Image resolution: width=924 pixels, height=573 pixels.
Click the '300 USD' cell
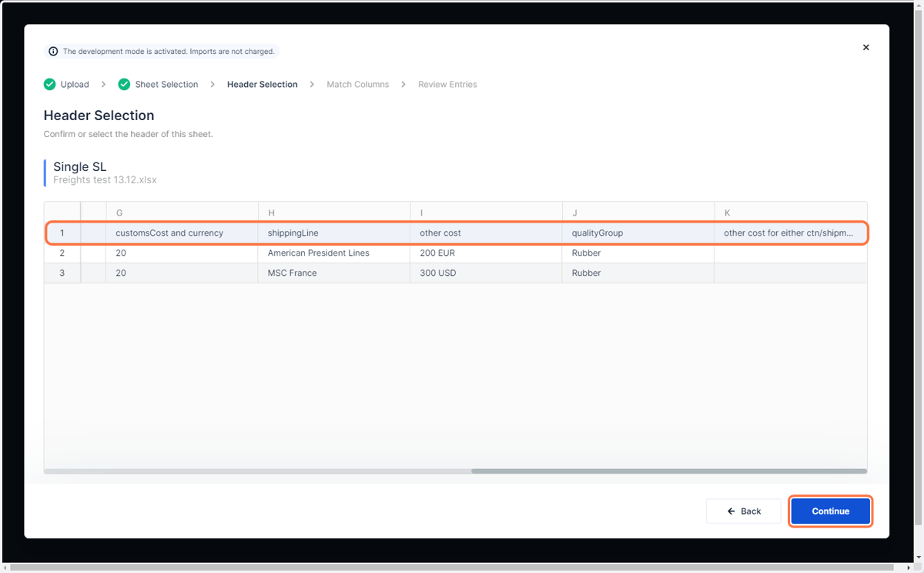tap(486, 273)
